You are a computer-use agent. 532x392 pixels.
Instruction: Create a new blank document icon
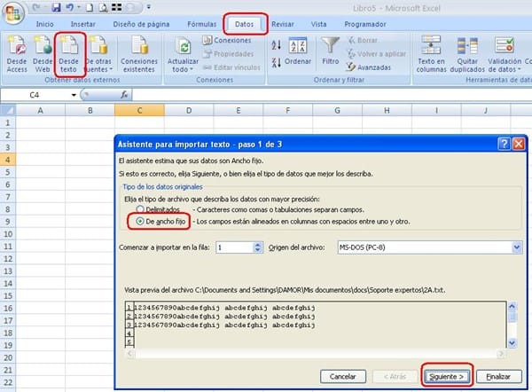coord(90,7)
